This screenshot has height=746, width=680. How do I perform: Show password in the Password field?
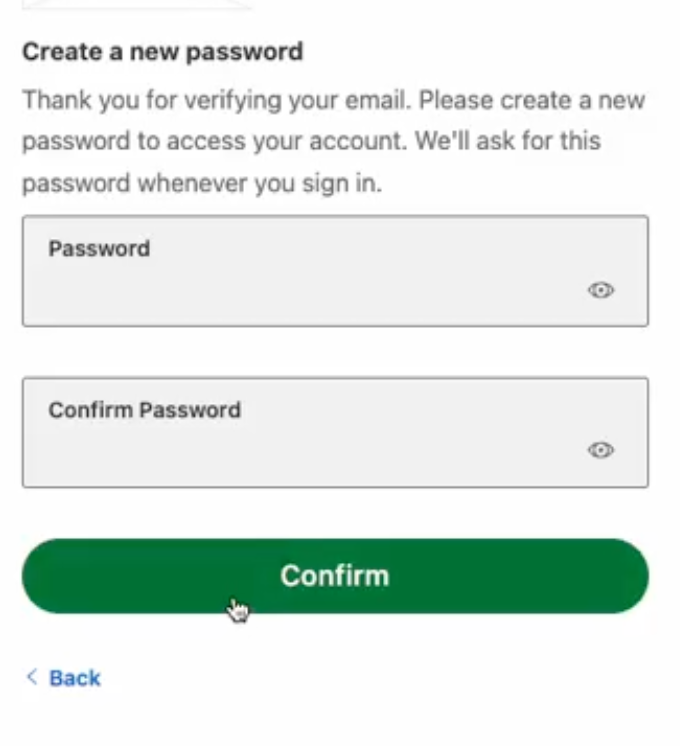pos(600,291)
